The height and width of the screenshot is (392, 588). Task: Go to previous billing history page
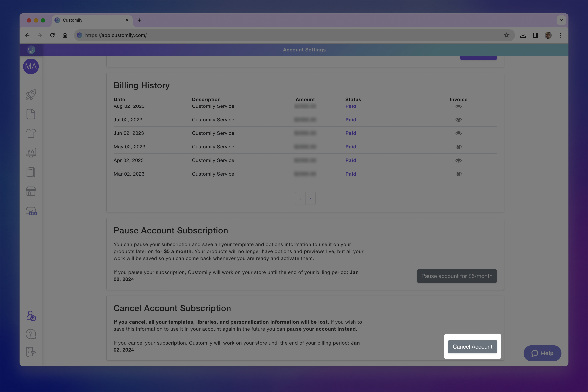point(300,198)
